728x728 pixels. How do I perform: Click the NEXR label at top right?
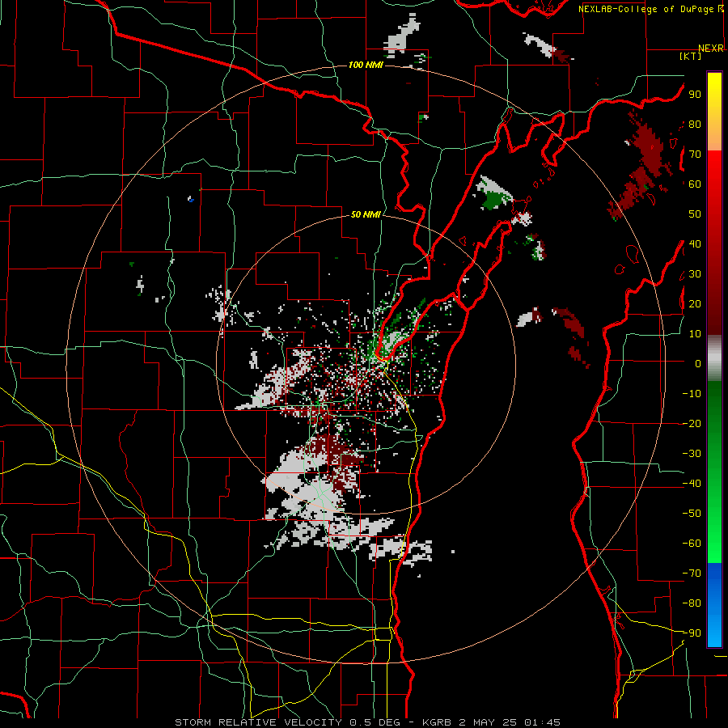[x=711, y=49]
